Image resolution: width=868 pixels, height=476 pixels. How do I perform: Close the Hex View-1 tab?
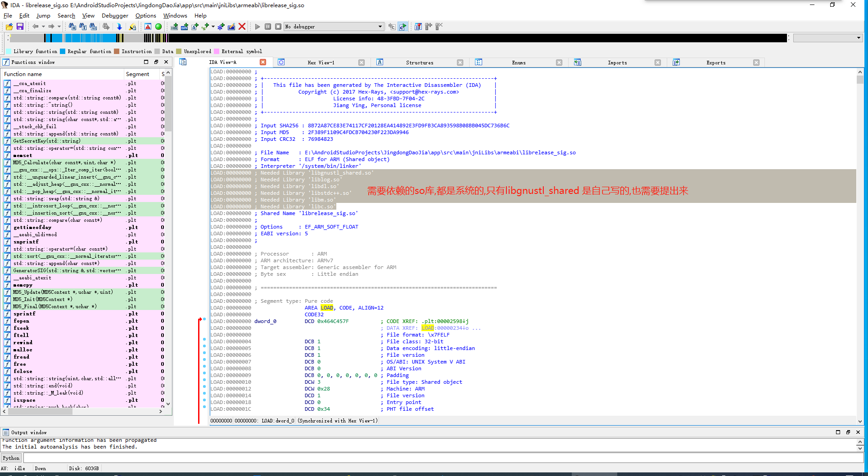point(362,63)
